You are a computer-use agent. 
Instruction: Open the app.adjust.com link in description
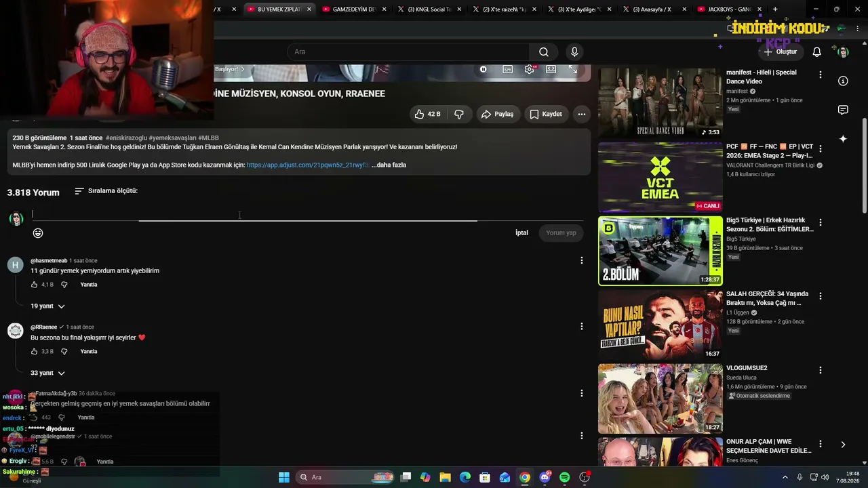coord(307,165)
